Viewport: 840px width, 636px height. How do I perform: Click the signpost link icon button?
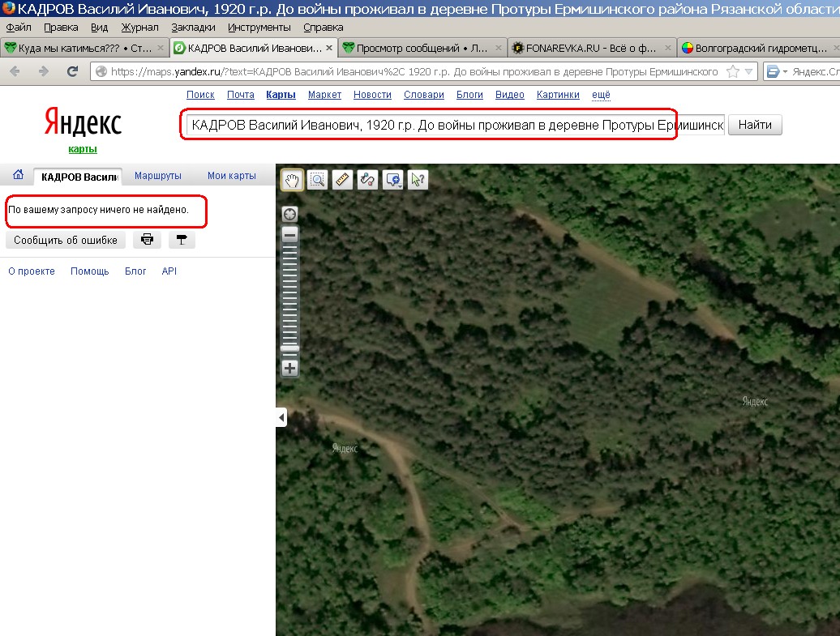coord(182,240)
